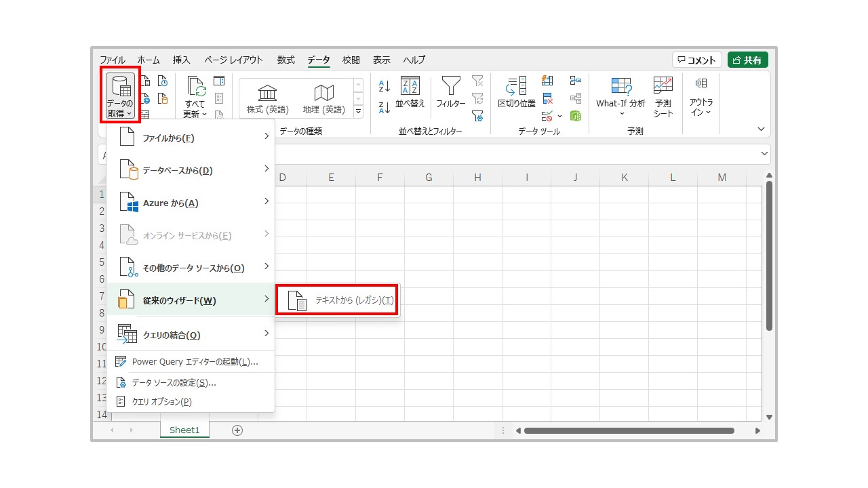Click the Remove Duplicates icon

(x=548, y=98)
